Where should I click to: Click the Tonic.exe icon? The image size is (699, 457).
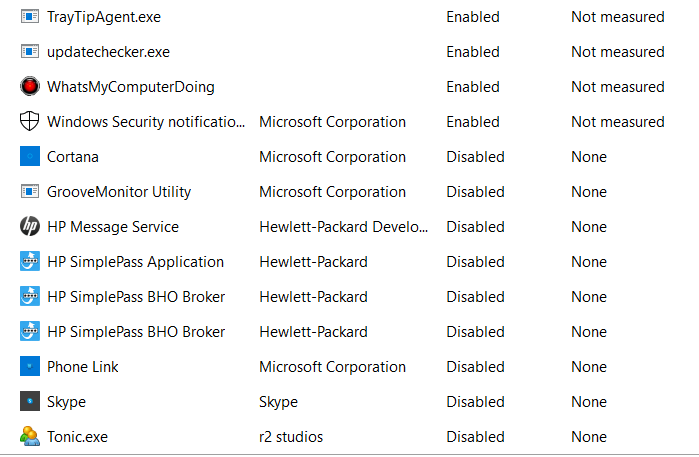point(29,437)
